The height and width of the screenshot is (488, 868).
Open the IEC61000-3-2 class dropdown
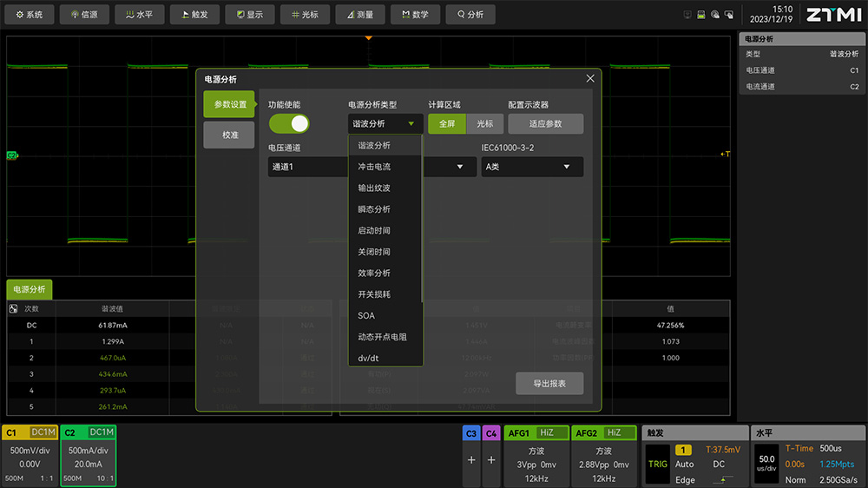pos(532,167)
